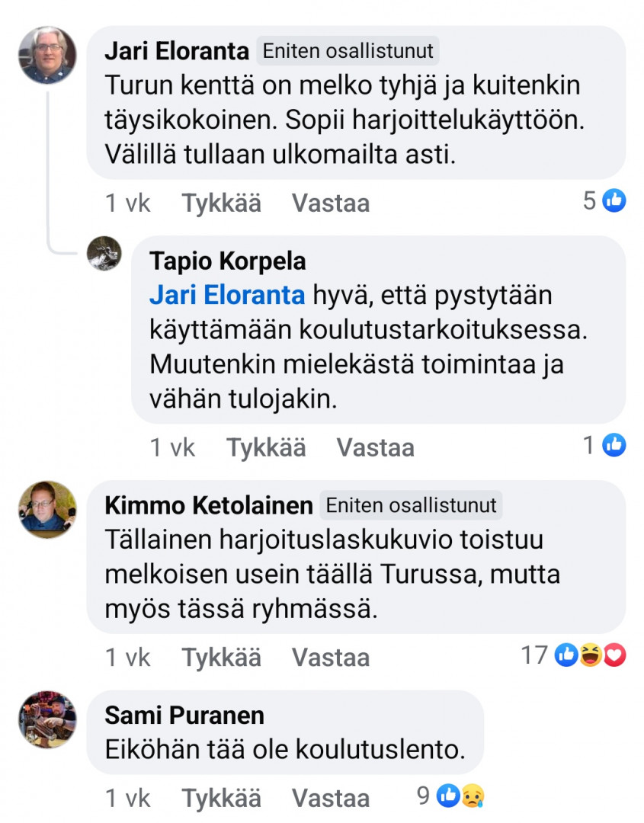Screen dimensions: 644x823
Task: Like Kimmo Ketolainen's comment
Action: 221,658
